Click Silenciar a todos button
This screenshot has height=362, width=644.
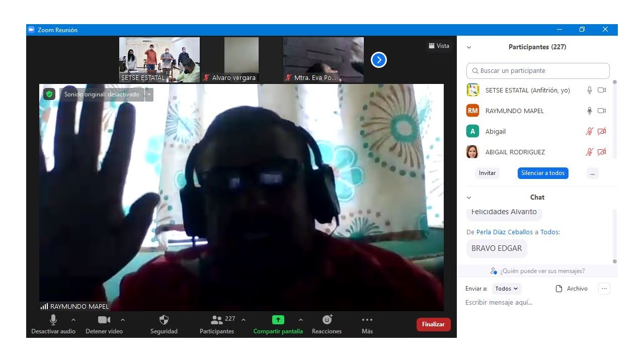[x=543, y=173]
